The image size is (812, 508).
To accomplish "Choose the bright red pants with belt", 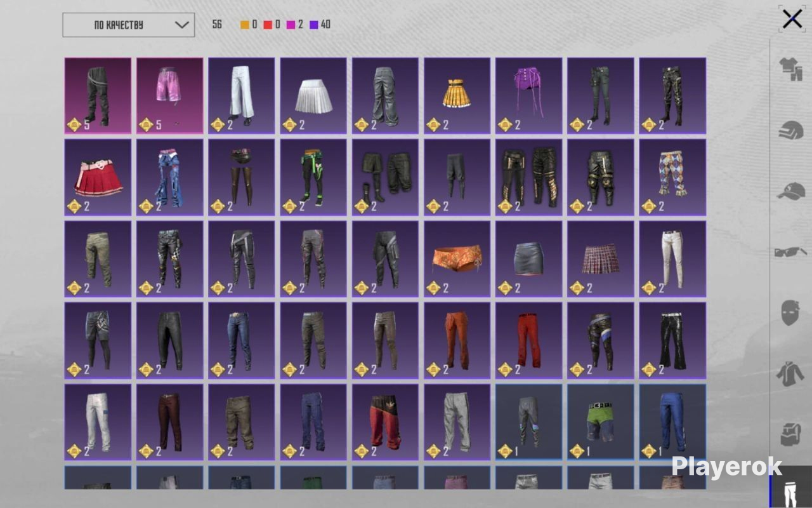I will point(529,340).
